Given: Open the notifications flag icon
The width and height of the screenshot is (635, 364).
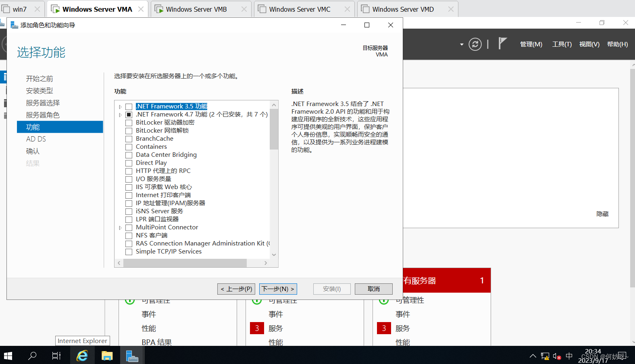Looking at the screenshot, I should [502, 43].
